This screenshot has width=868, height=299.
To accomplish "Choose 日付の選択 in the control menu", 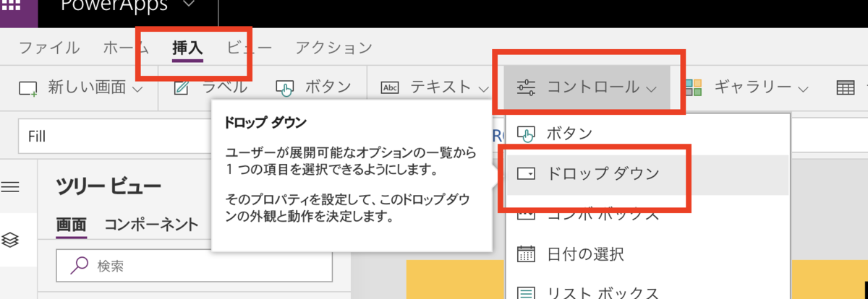I will point(647,254).
